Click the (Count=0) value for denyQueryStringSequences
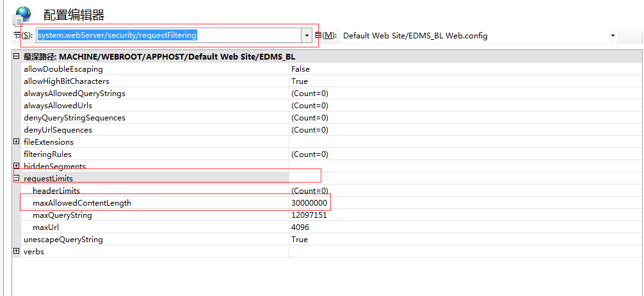 pyautogui.click(x=310, y=118)
